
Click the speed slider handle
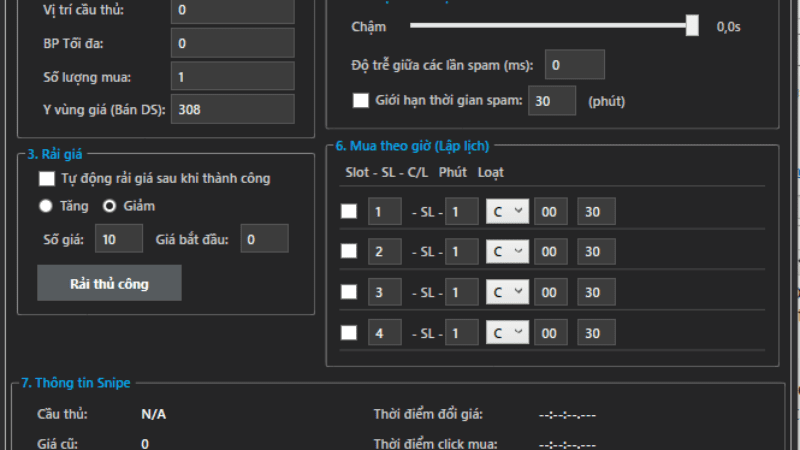pyautogui.click(x=692, y=27)
